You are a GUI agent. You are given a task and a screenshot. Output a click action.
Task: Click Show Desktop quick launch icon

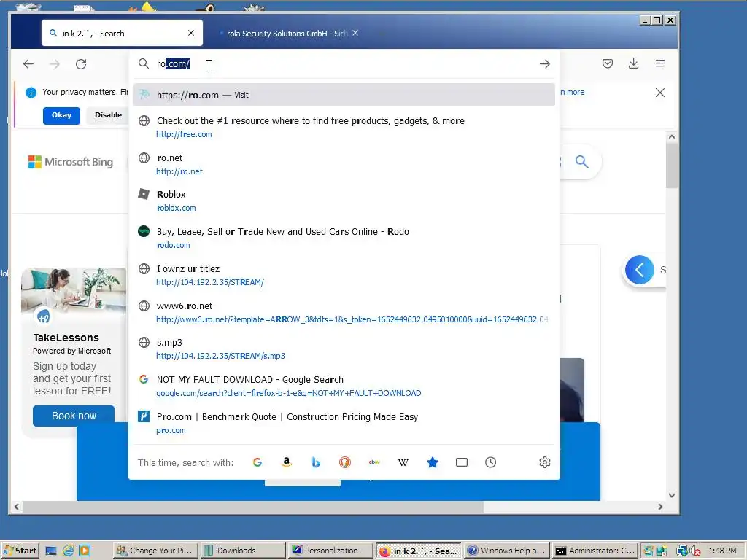(x=51, y=551)
